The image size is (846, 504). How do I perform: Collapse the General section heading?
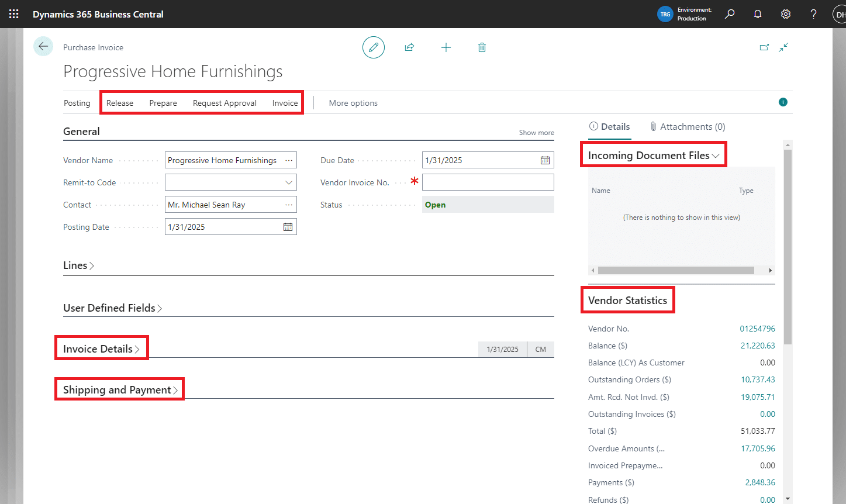coord(81,132)
